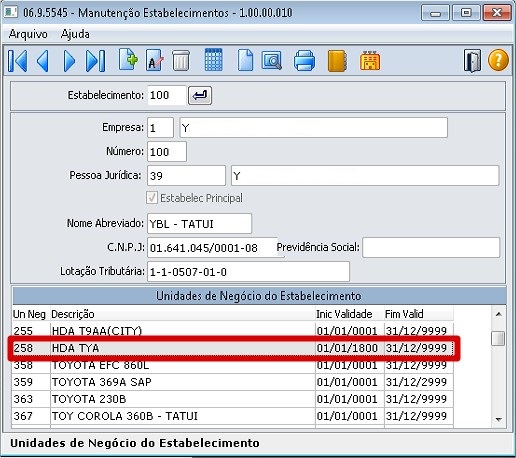This screenshot has width=516, height=458.
Task: Click start date 01/01/1800 cell
Action: coord(349,348)
